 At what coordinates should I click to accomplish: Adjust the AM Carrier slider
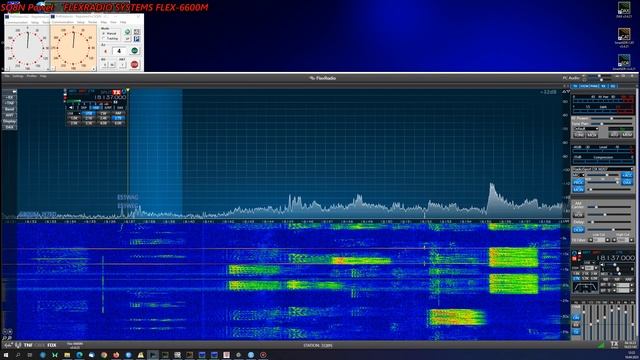[x=609, y=207]
